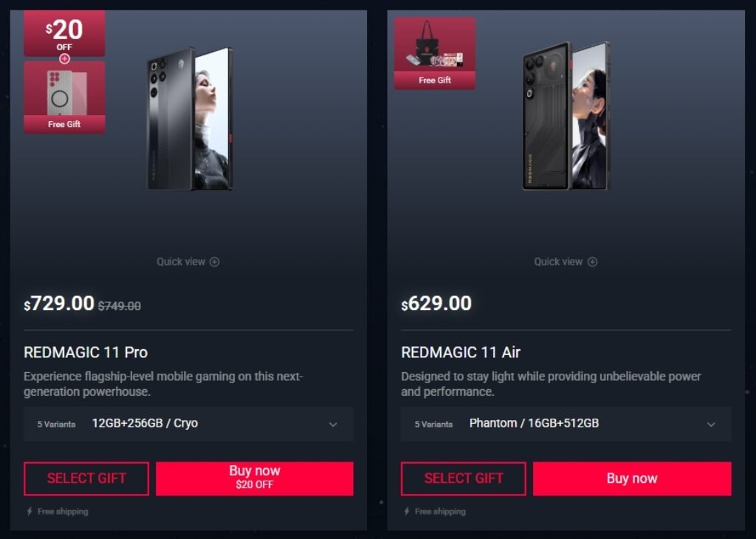Click the REDMAGIC 11 Air phone image

pyautogui.click(x=566, y=116)
